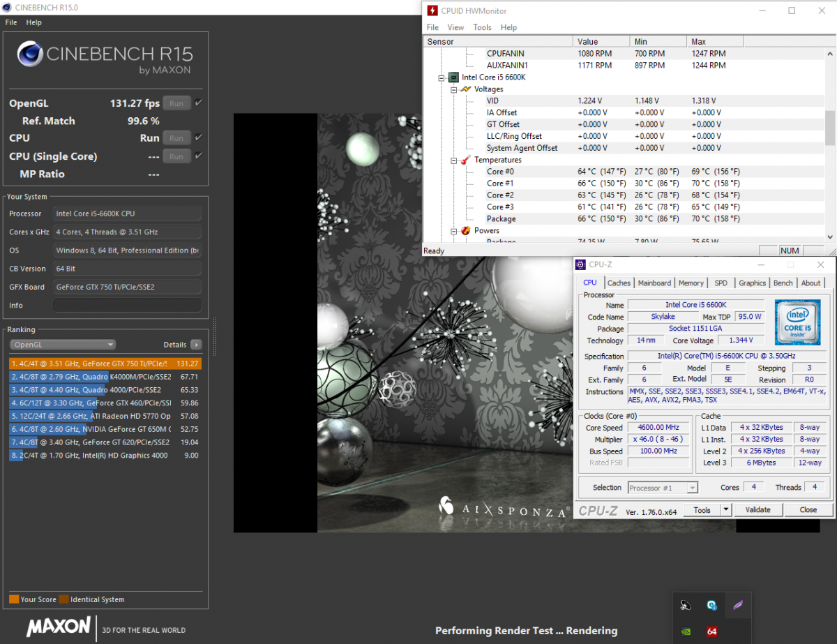Switch to the Graphics tab in CPU-Z
837x644 pixels.
click(x=752, y=283)
